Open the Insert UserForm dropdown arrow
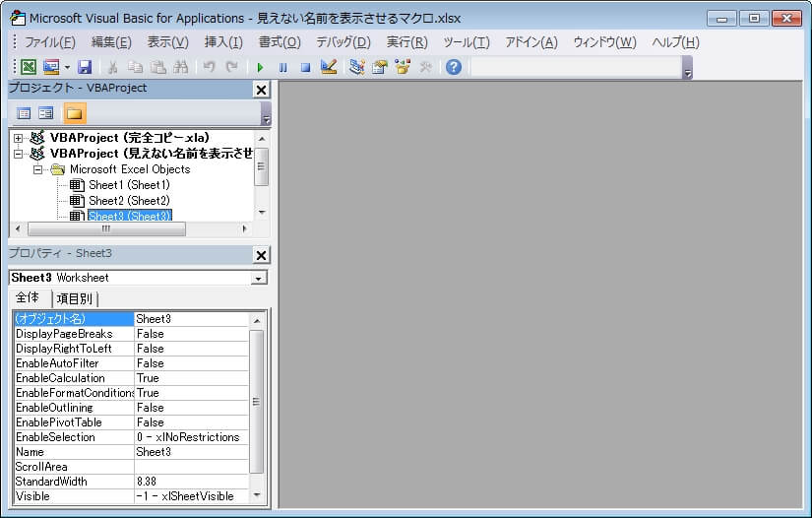This screenshot has height=518, width=812. (x=67, y=67)
